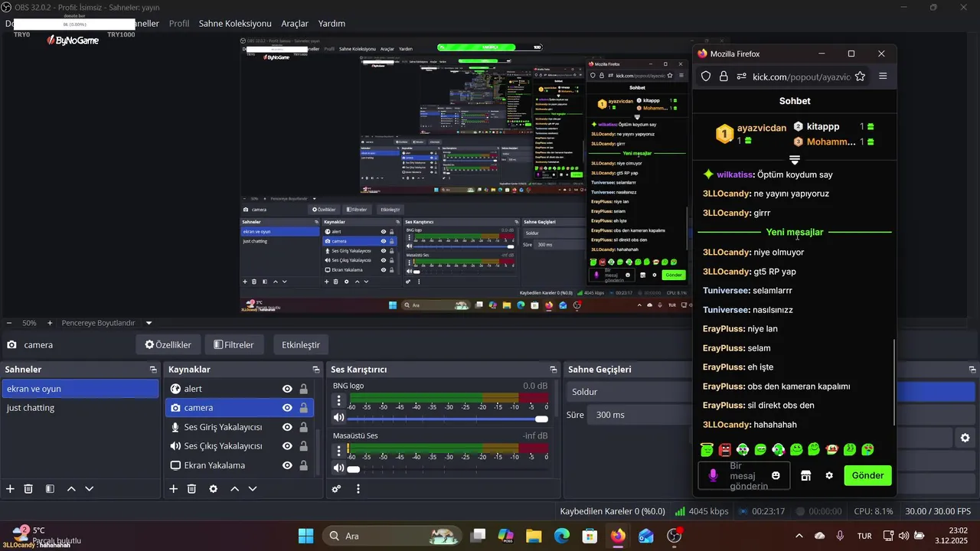
Task: Toggle visibility of the alert source
Action: 287,389
